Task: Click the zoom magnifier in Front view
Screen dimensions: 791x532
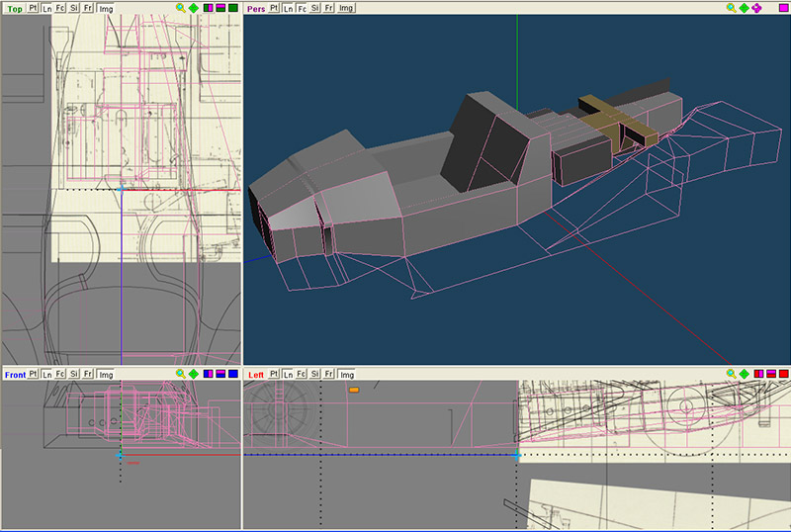Action: pos(181,374)
